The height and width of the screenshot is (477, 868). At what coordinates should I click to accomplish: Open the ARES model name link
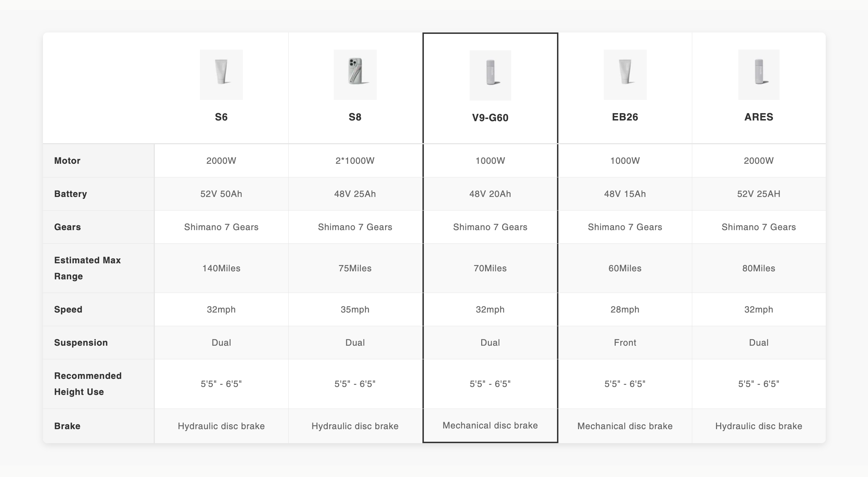pos(759,117)
